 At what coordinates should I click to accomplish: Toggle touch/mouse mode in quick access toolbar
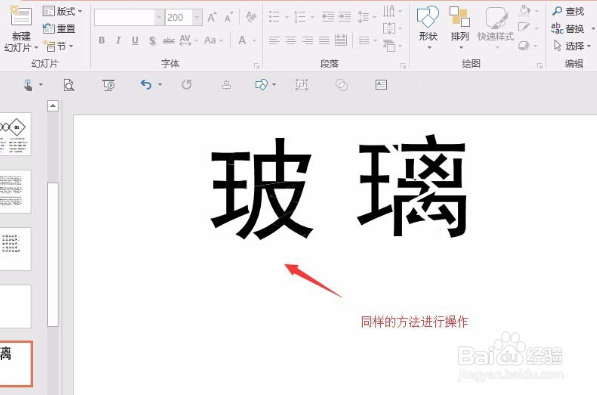click(29, 85)
